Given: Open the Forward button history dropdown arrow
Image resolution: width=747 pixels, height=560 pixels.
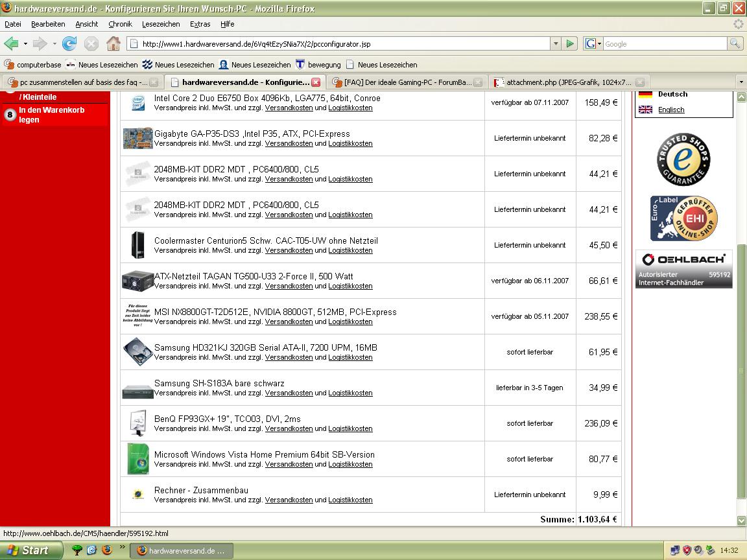Looking at the screenshot, I should (x=54, y=44).
